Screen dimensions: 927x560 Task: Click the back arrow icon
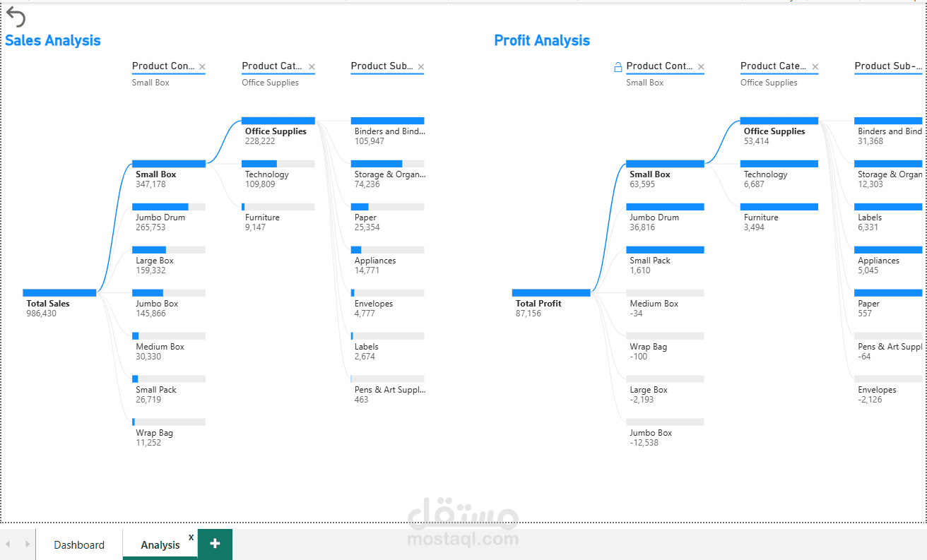click(x=16, y=17)
